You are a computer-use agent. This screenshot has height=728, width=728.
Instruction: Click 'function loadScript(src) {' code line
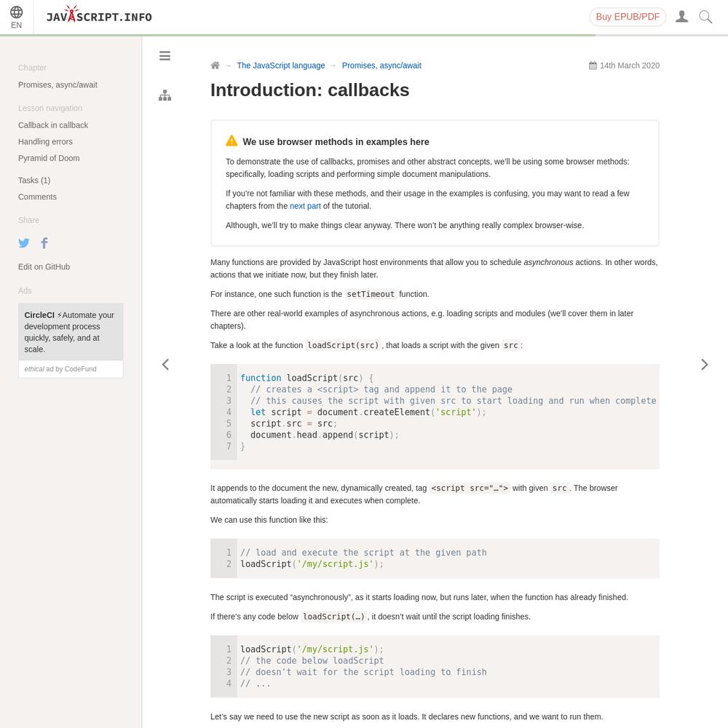(x=306, y=378)
